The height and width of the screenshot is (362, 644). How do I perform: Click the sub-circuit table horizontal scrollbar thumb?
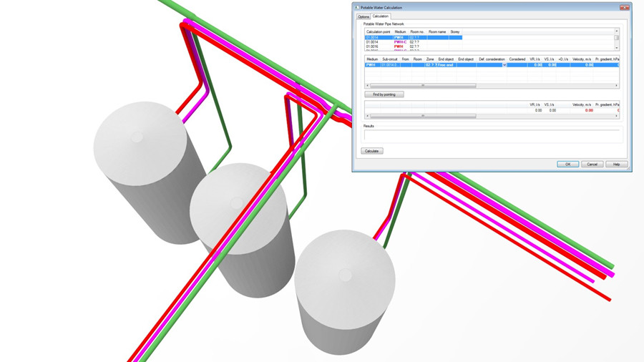tap(422, 85)
